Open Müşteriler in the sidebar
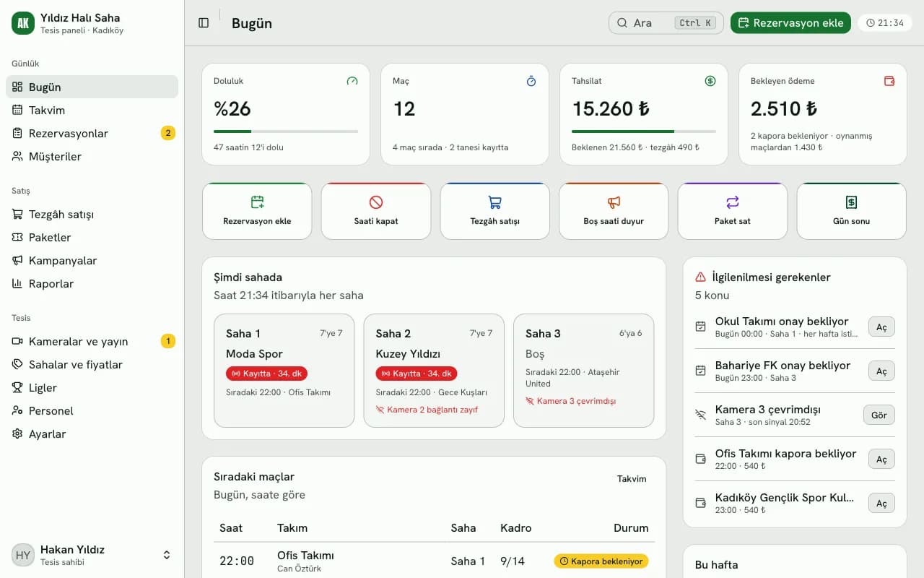 point(92,156)
